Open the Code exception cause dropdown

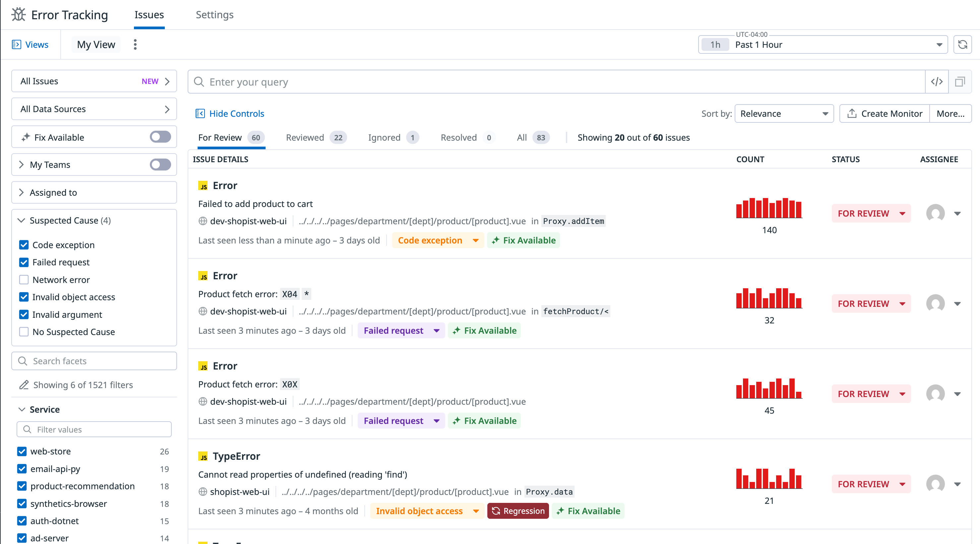click(475, 240)
